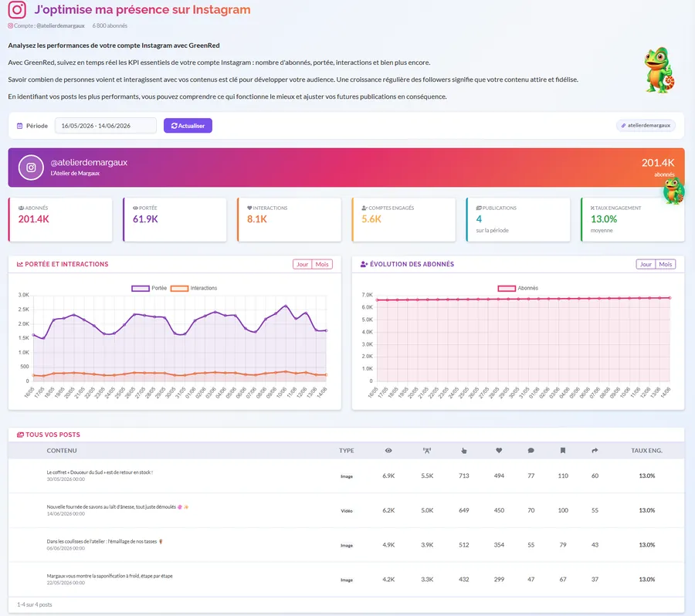The height and width of the screenshot is (616, 695).
Task: Click the percent icon on Taux engagement card
Action: (x=592, y=208)
